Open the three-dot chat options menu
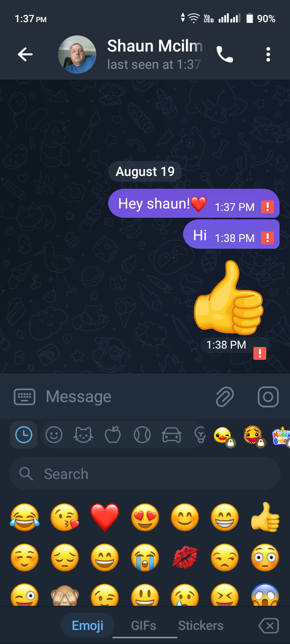Viewport: 290px width, 644px height. [268, 54]
